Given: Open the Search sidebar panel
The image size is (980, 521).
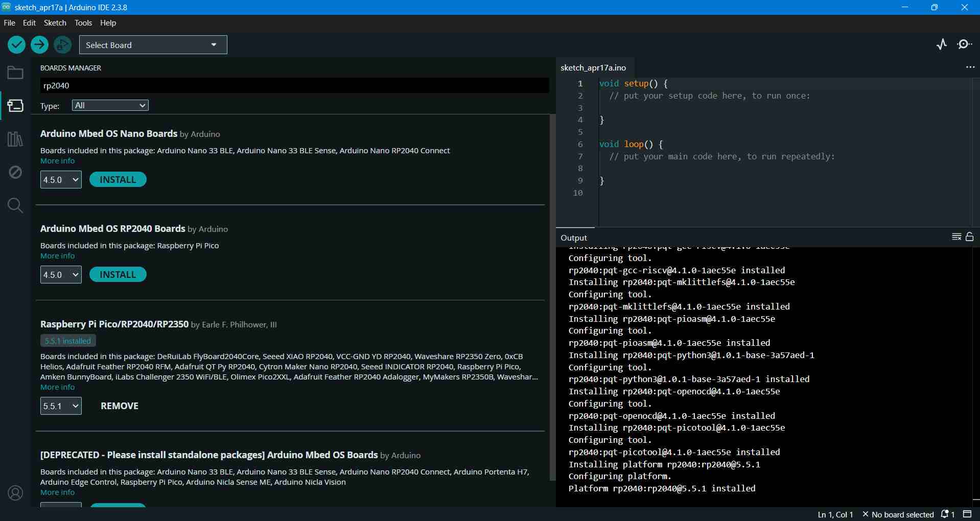Looking at the screenshot, I should (15, 205).
